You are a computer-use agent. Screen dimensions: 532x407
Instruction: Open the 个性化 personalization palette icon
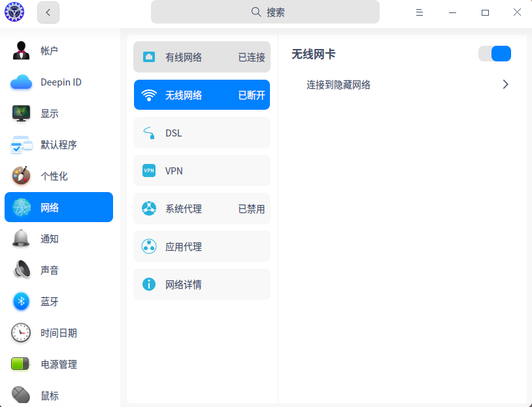(21, 176)
